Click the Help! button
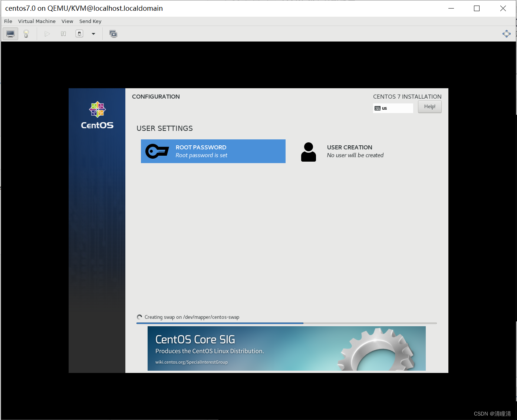Viewport: 517px width, 420px height. (x=430, y=107)
